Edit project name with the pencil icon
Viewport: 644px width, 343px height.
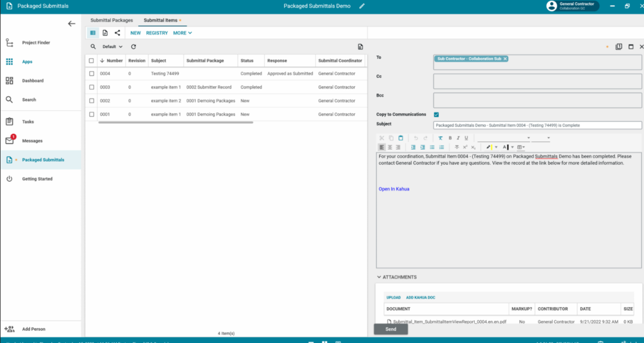[x=362, y=6]
